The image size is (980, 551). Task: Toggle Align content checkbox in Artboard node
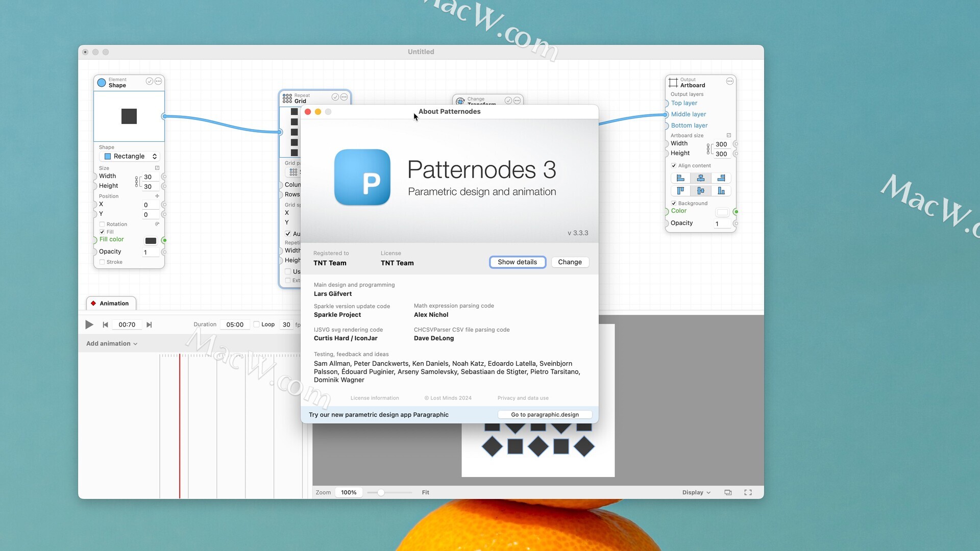tap(674, 166)
